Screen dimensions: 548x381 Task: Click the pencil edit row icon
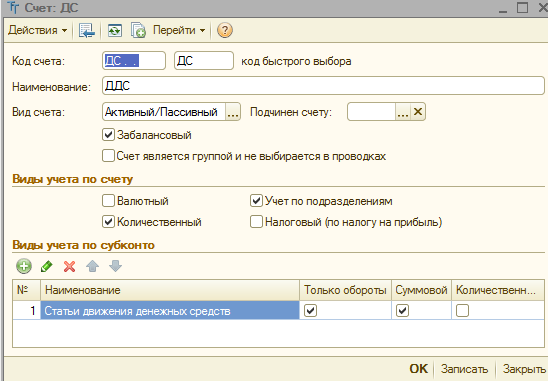[x=46, y=266]
